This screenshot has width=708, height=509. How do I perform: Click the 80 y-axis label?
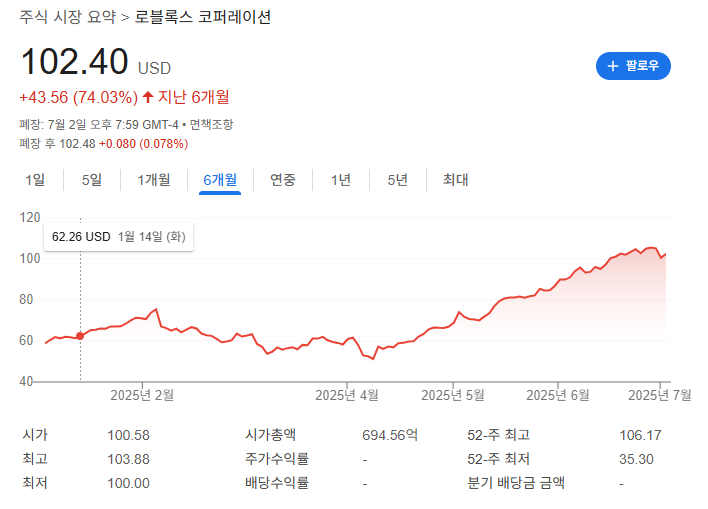tap(26, 299)
